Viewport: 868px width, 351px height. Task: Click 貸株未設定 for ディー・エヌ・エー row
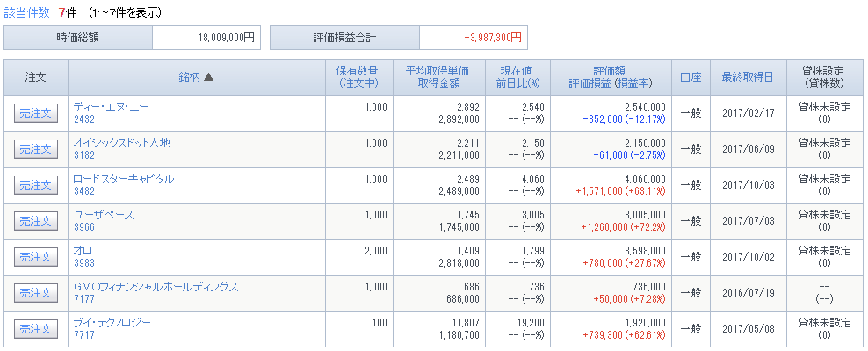coord(824,107)
